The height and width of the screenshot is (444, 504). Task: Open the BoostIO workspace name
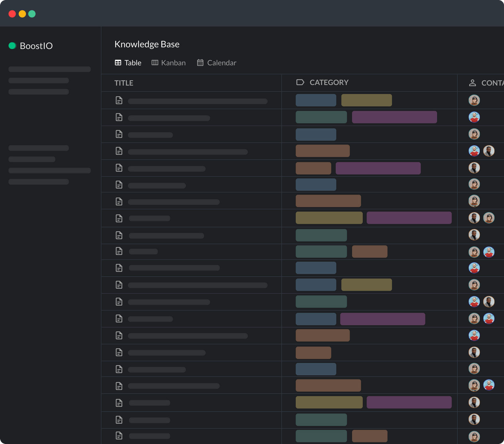(36, 46)
